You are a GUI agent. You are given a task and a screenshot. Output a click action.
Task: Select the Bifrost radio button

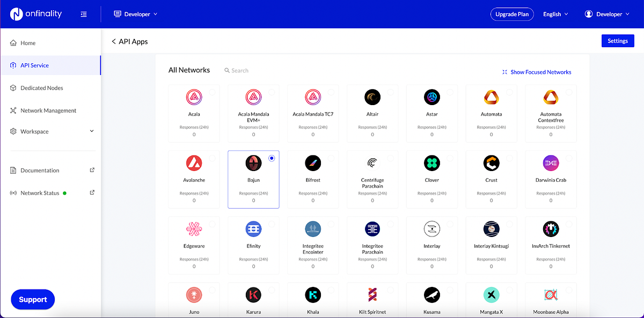331,158
